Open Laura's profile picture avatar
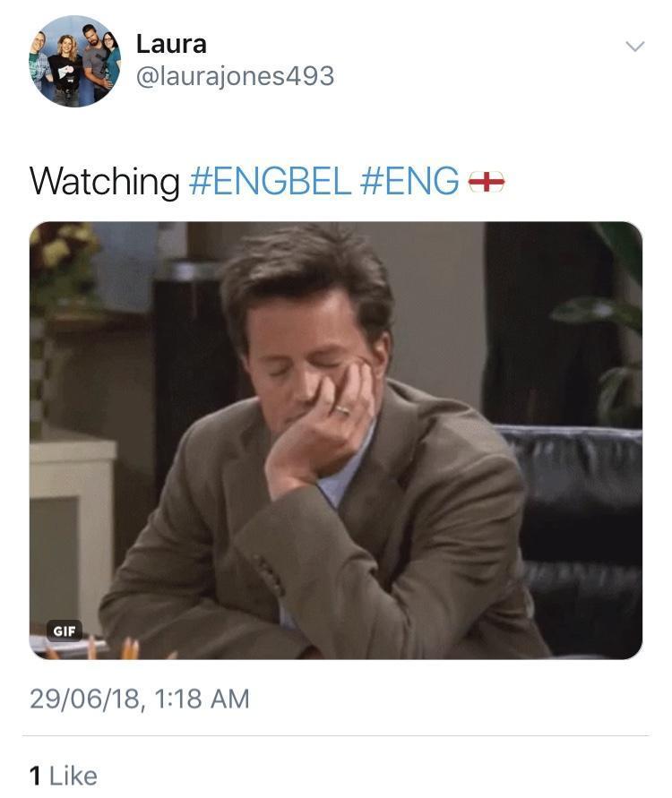Screen dimensions: 672x798 coord(74,61)
